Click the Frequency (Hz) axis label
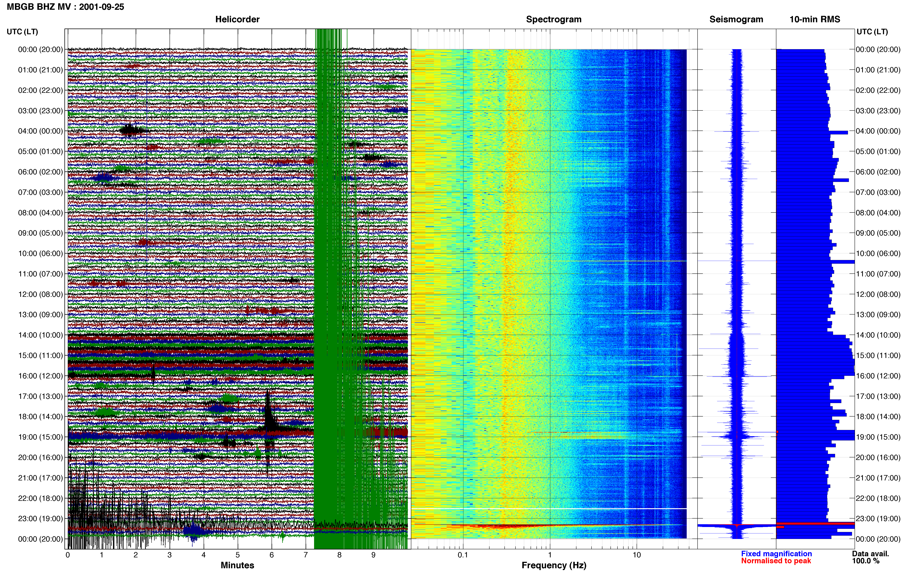Image resolution: width=924 pixels, height=578 pixels. click(554, 565)
